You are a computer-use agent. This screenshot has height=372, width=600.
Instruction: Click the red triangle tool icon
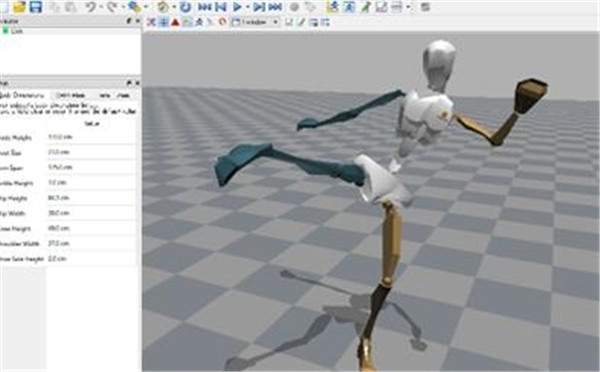[x=175, y=22]
